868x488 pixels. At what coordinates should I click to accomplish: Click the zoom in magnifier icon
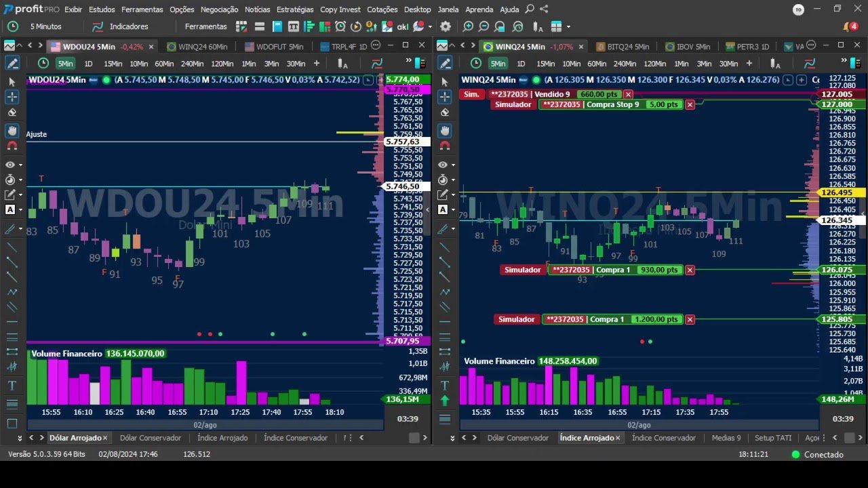tap(468, 26)
